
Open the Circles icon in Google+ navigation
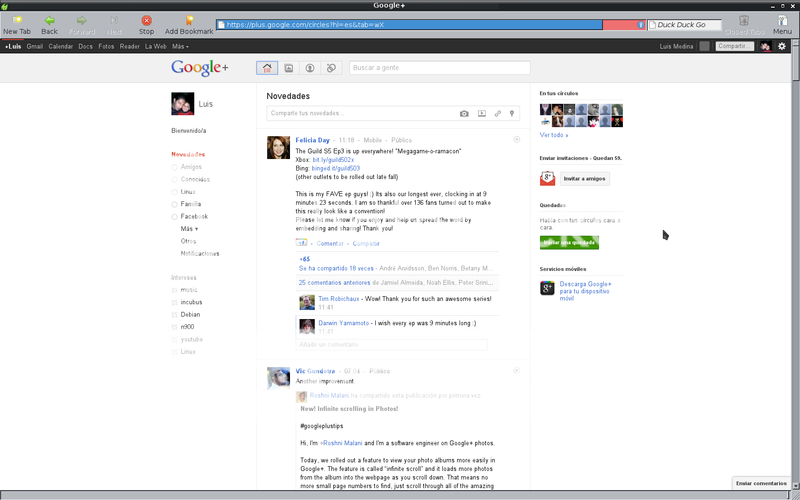pyautogui.click(x=331, y=68)
